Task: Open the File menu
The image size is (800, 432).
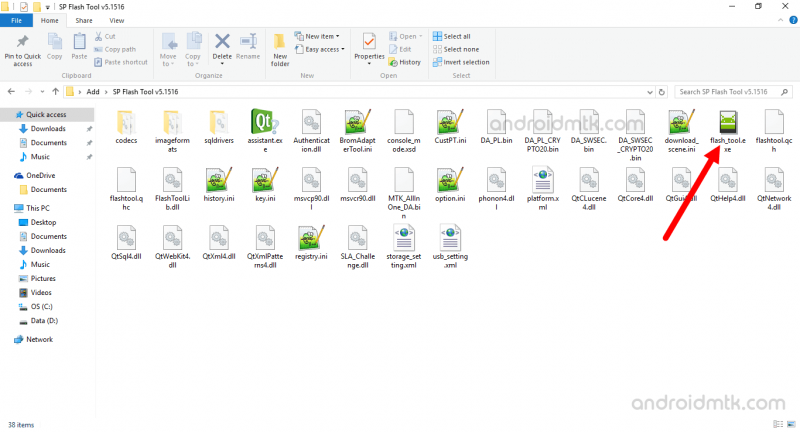Action: [x=16, y=20]
